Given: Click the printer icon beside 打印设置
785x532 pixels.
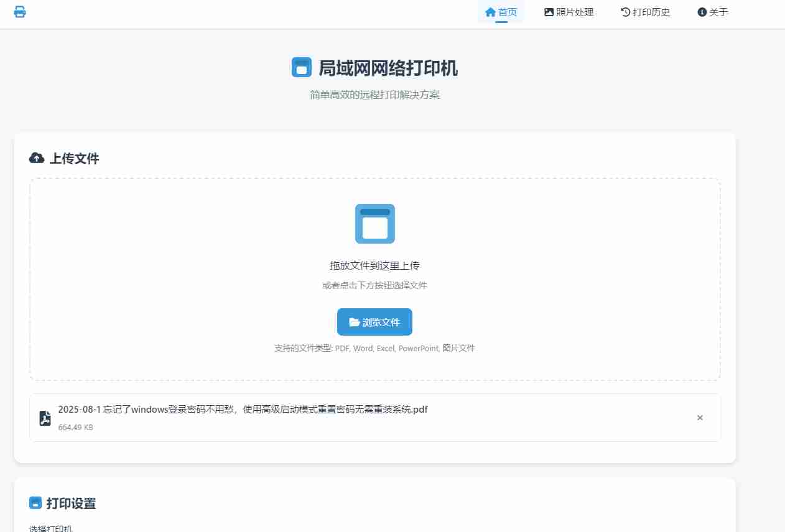Looking at the screenshot, I should click(x=36, y=502).
